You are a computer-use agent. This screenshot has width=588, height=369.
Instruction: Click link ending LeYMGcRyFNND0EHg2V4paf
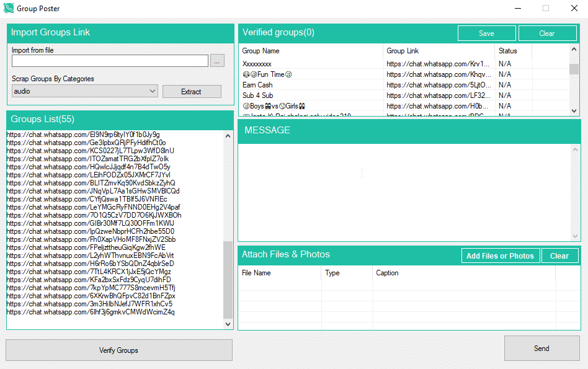[94, 207]
